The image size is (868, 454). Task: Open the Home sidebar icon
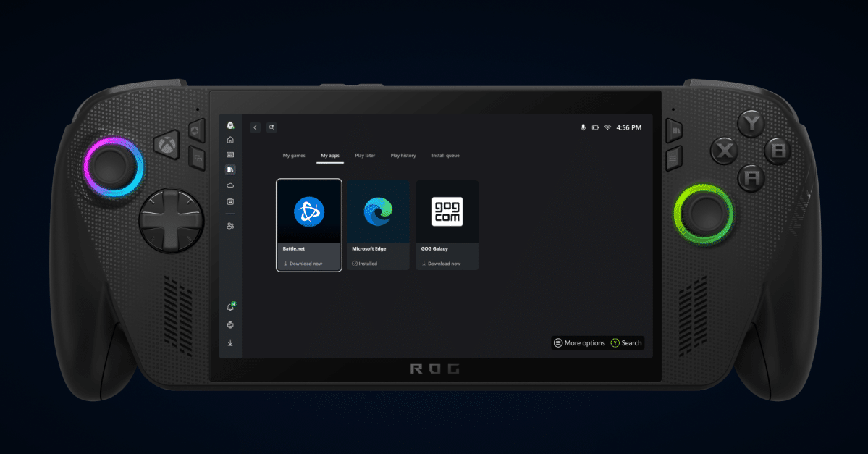tap(229, 140)
